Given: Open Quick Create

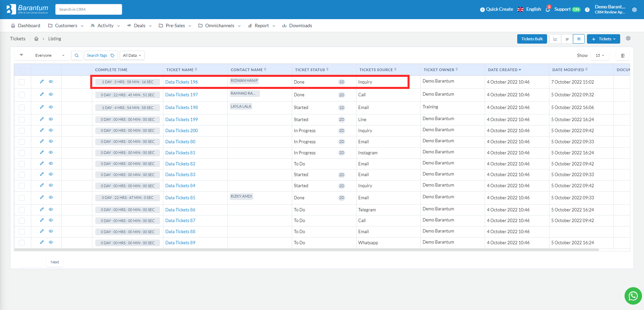Looking at the screenshot, I should tap(496, 9).
